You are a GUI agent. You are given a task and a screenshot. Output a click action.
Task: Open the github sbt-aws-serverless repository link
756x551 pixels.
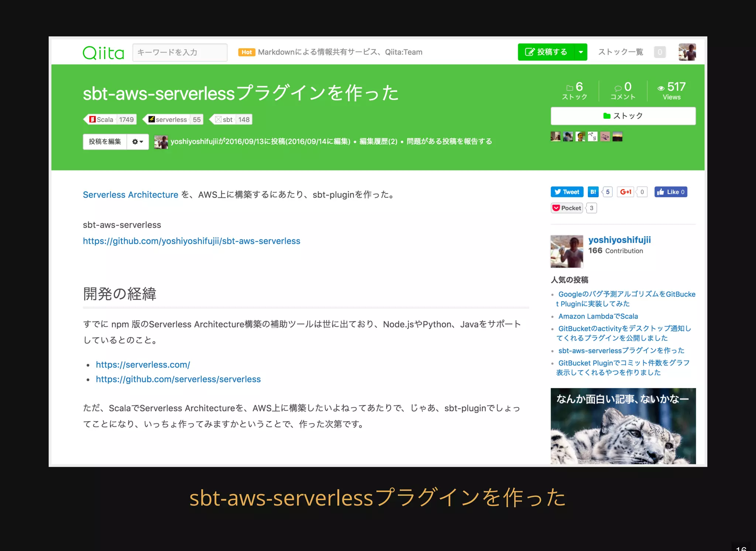(192, 241)
